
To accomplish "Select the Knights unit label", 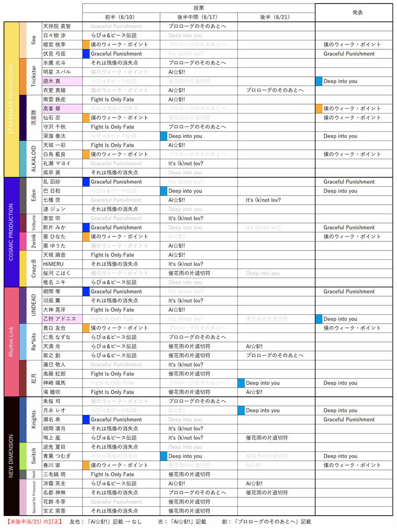I will coord(34,419).
